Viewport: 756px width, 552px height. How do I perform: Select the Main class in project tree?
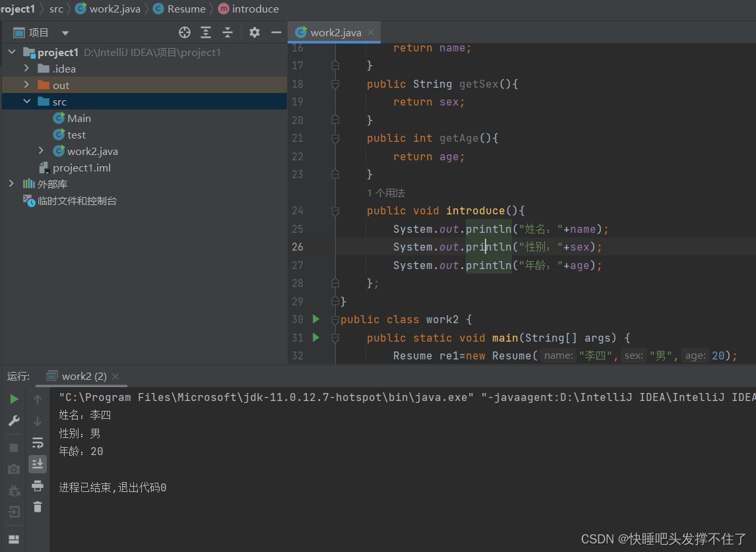(72, 118)
